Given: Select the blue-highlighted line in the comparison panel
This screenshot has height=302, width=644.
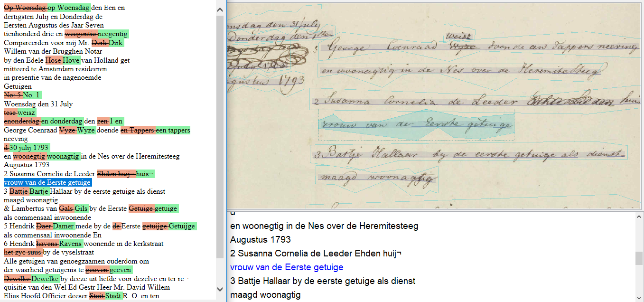Looking at the screenshot, I should tap(47, 183).
